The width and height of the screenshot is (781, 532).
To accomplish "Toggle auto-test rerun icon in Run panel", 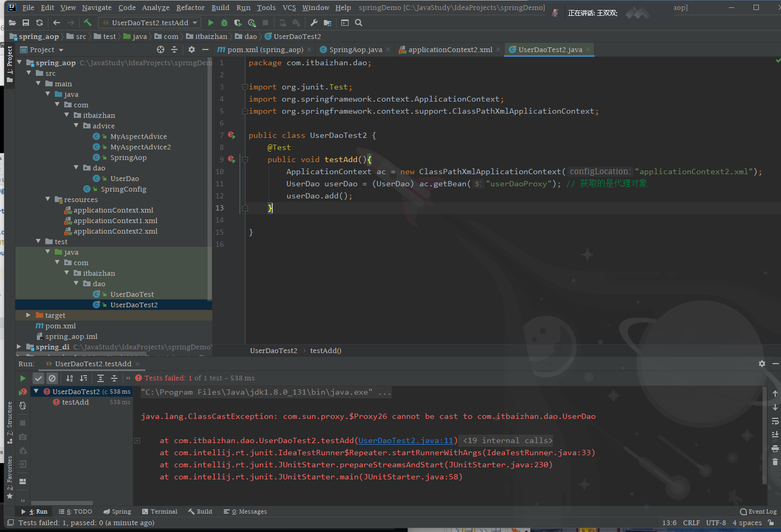I will coord(23,406).
